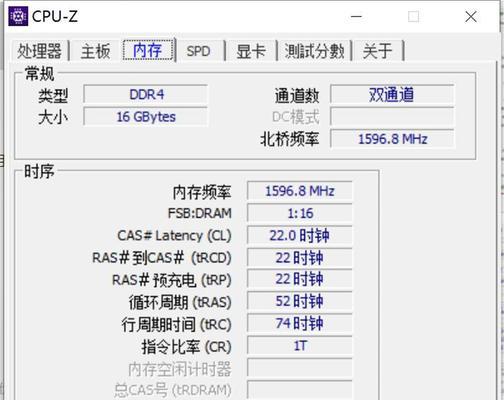Click the tRC 74 时钟 value
504x400 pixels.
click(299, 323)
